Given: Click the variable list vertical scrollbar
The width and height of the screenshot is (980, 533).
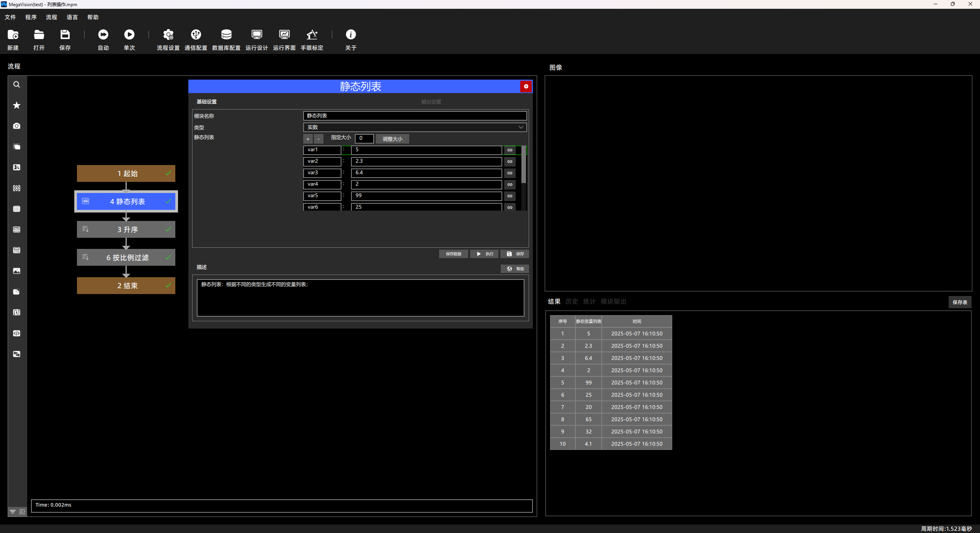Looking at the screenshot, I should click(x=524, y=165).
